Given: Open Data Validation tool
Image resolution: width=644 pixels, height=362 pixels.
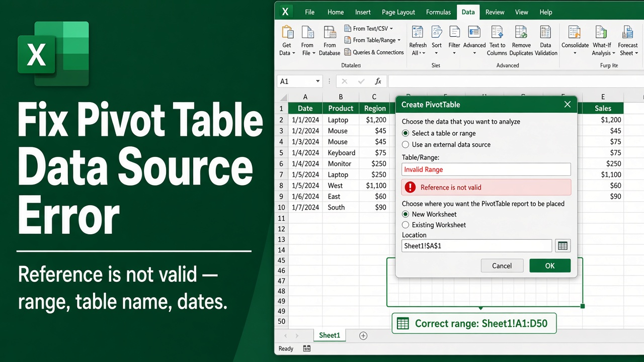Looking at the screenshot, I should click(x=546, y=32).
